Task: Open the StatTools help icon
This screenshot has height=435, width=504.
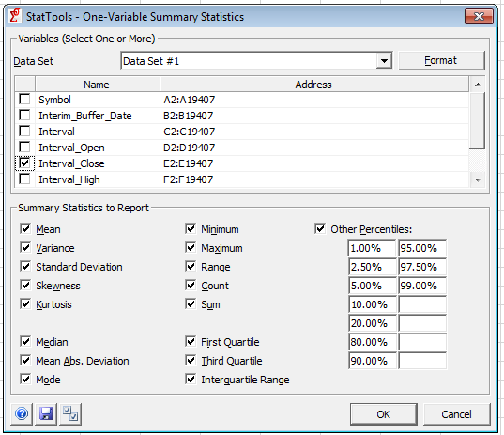Action: (x=22, y=413)
